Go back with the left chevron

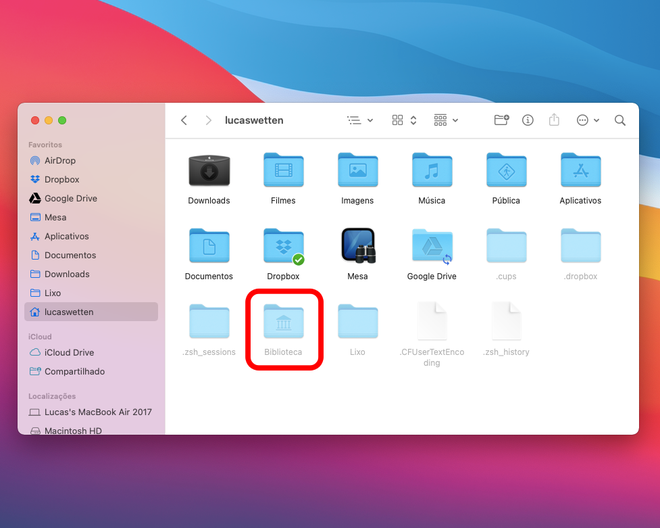coord(184,120)
